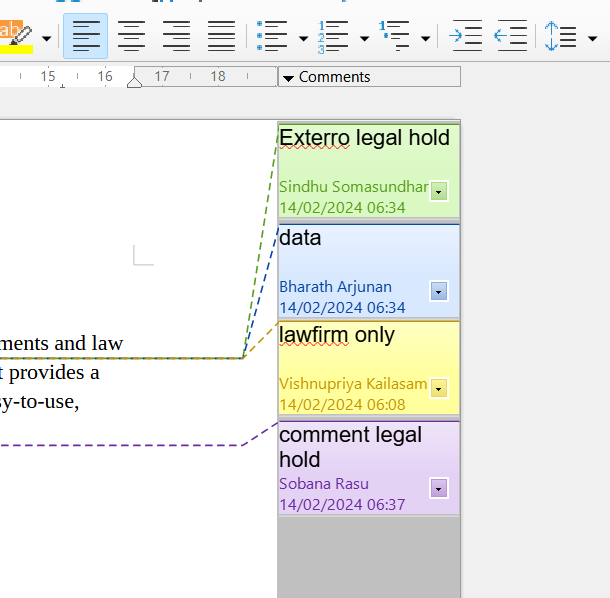Viewport: 610px width, 598px height.
Task: Open the numbered list style dropdown
Action: [364, 38]
